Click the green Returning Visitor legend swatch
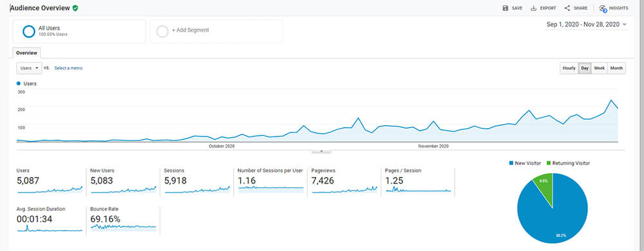 (x=549, y=163)
